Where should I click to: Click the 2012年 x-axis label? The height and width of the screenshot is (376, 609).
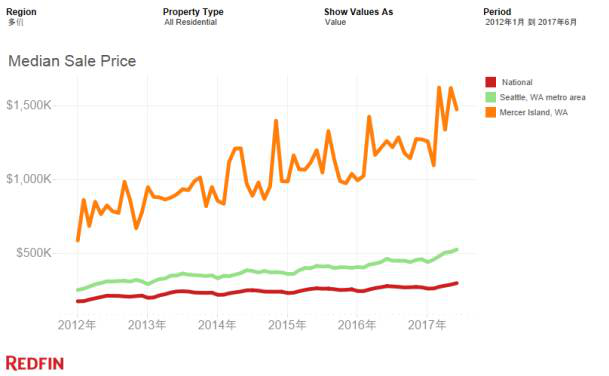click(x=77, y=325)
